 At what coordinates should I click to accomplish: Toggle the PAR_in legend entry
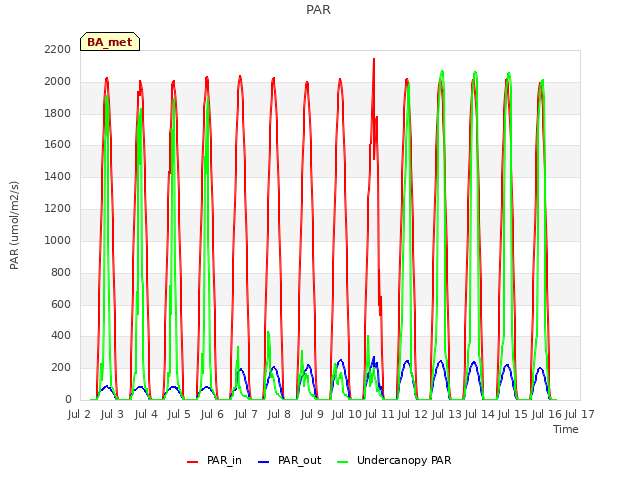pyautogui.click(x=214, y=460)
